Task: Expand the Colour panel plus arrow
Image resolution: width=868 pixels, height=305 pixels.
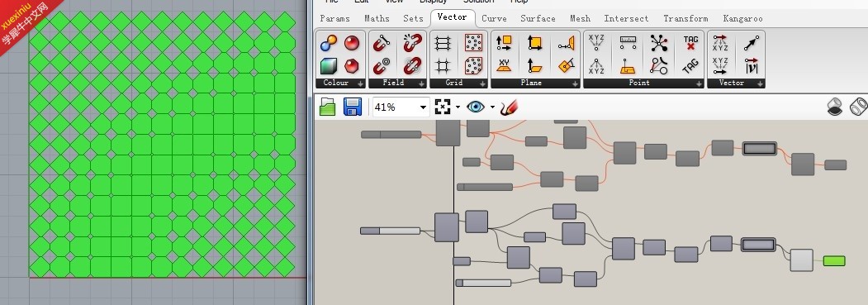Action: pos(360,83)
